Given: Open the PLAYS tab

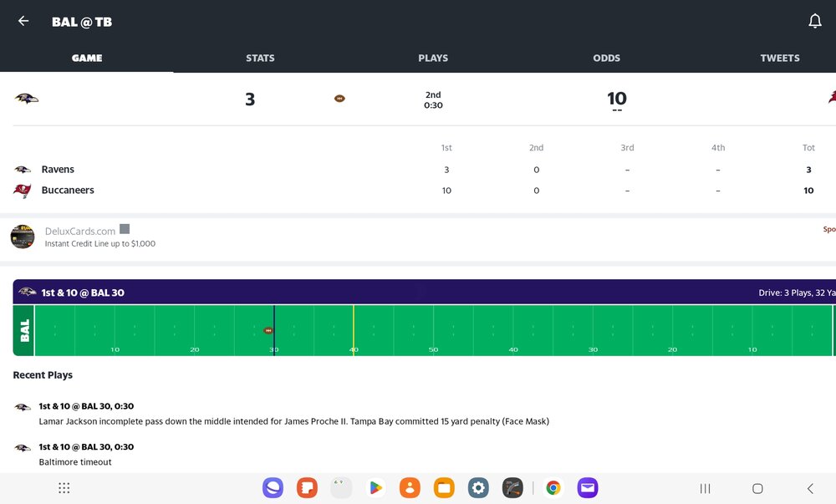Looking at the screenshot, I should point(433,58).
